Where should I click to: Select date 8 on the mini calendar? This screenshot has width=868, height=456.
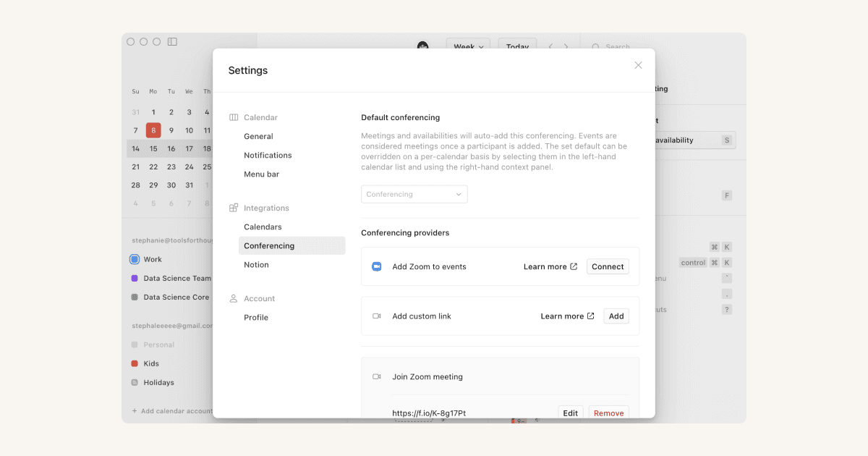pos(153,130)
